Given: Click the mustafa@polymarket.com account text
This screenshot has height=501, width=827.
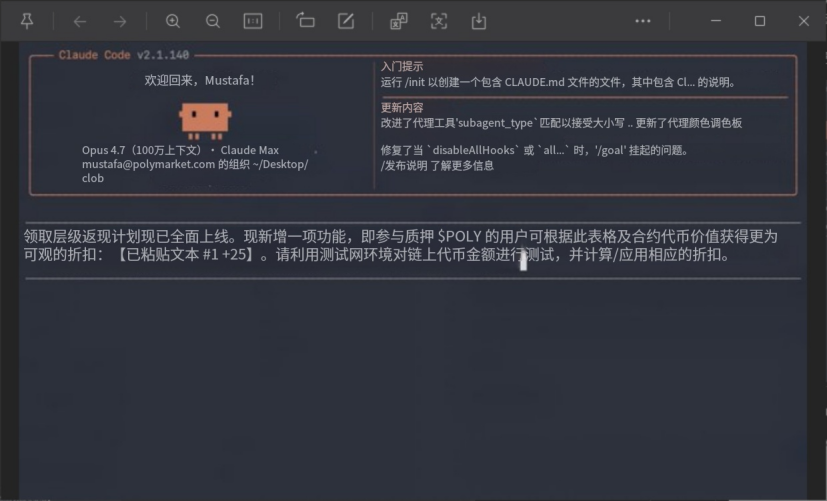Looking at the screenshot, I should (x=148, y=164).
